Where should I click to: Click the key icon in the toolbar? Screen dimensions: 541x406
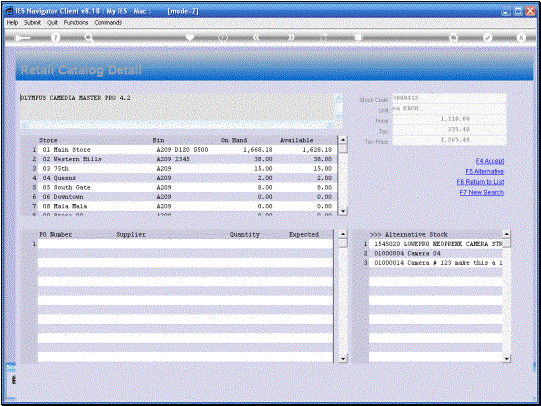pos(22,38)
